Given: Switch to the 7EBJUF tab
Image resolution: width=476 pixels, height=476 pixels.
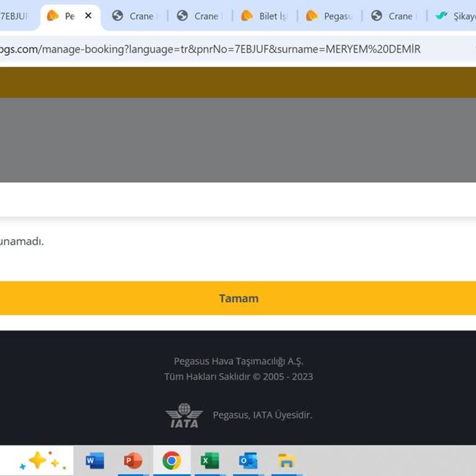Looking at the screenshot, I should click(x=17, y=15).
